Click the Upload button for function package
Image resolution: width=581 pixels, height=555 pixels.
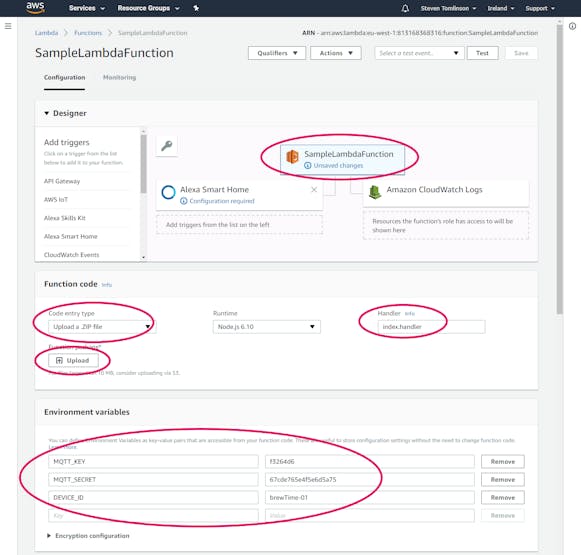(73, 360)
